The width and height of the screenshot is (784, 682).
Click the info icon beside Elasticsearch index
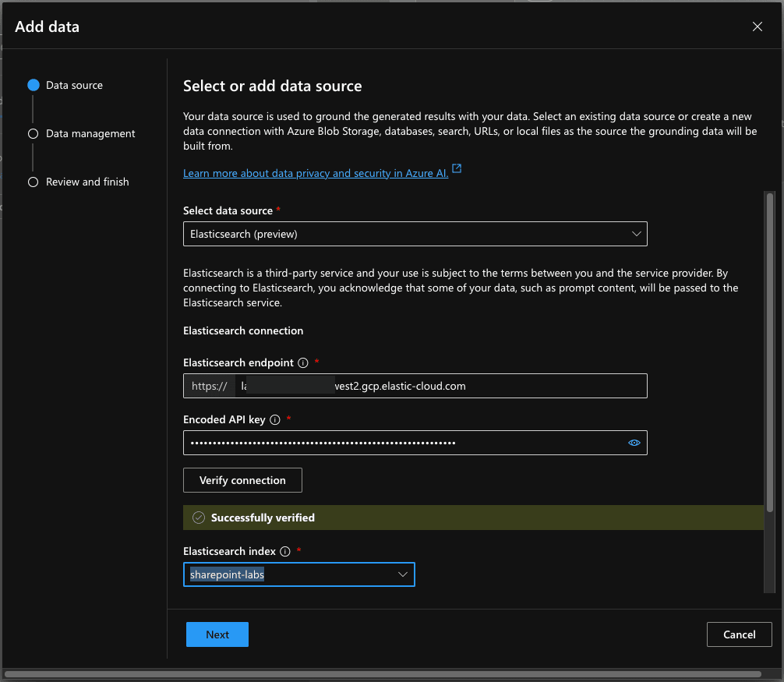click(285, 551)
